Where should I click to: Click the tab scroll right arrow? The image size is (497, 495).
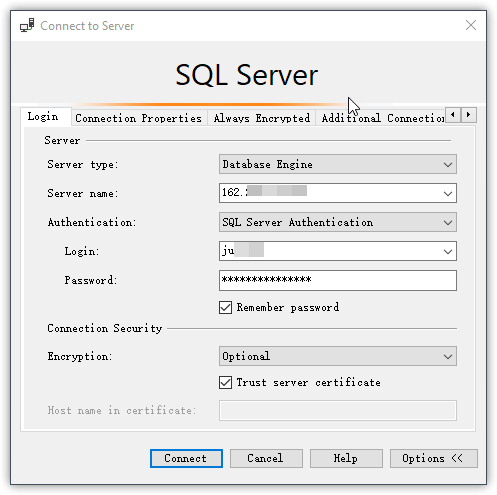(x=469, y=115)
